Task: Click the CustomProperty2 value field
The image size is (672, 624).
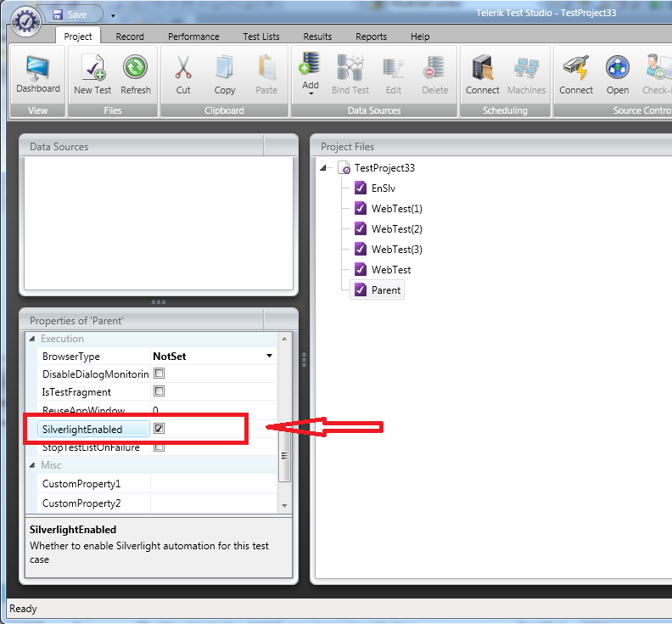Action: click(x=214, y=503)
